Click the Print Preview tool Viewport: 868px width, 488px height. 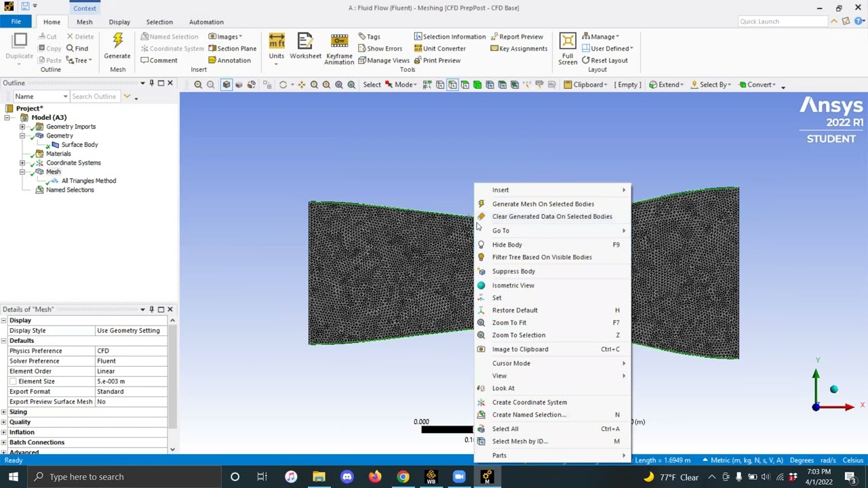pos(437,60)
